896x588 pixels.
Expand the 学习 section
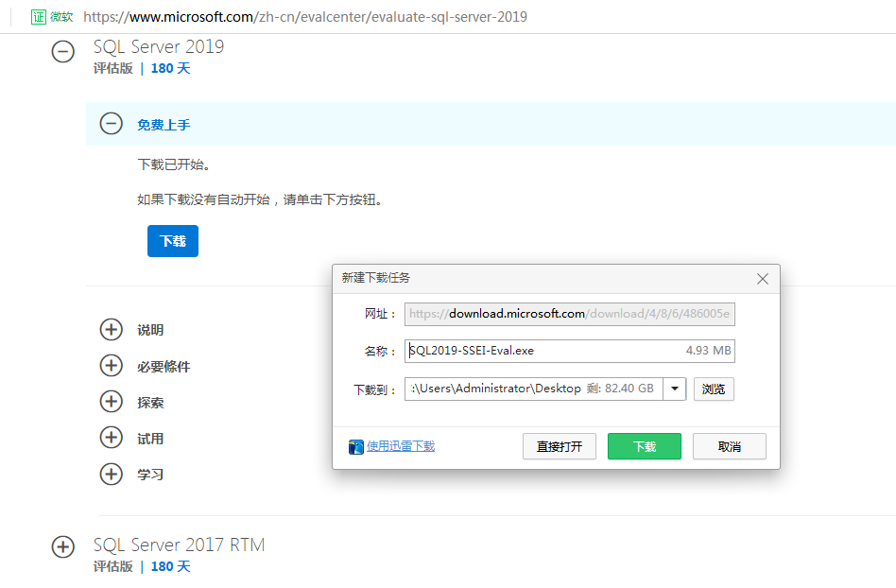click(x=111, y=474)
